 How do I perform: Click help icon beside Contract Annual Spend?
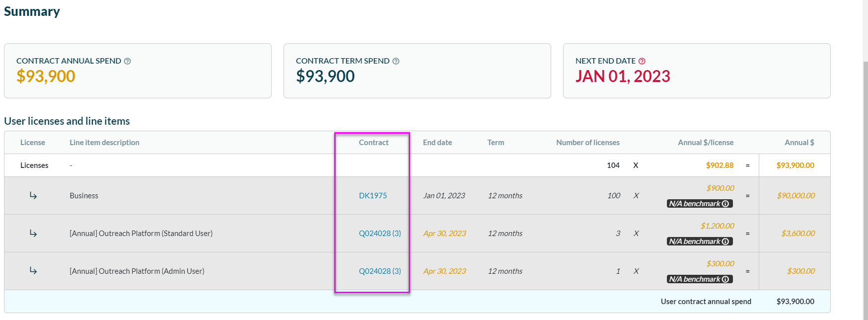[x=128, y=61]
